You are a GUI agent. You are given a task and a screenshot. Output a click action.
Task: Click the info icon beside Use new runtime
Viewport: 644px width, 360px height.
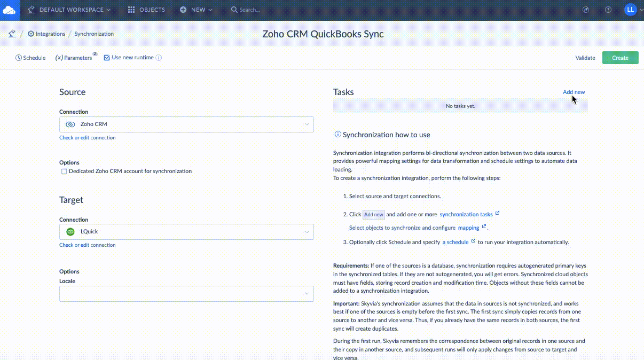click(159, 58)
